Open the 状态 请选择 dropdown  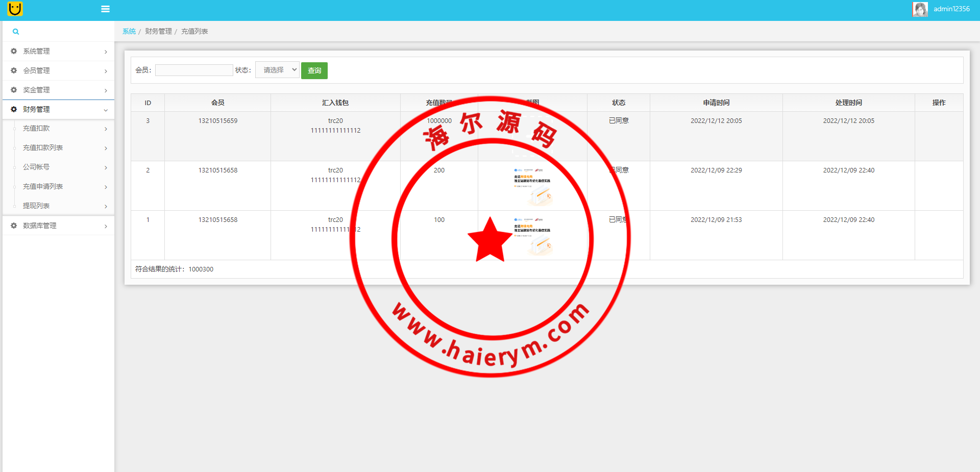click(x=277, y=70)
